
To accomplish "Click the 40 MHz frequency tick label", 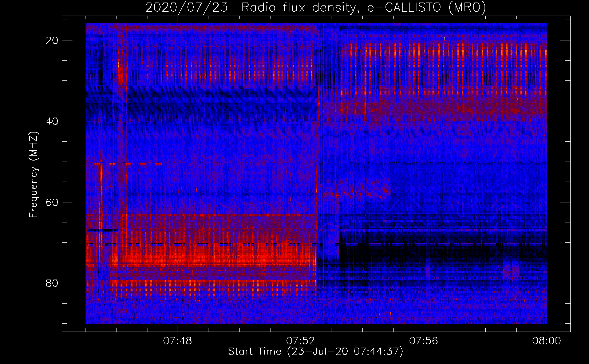I will click(52, 121).
